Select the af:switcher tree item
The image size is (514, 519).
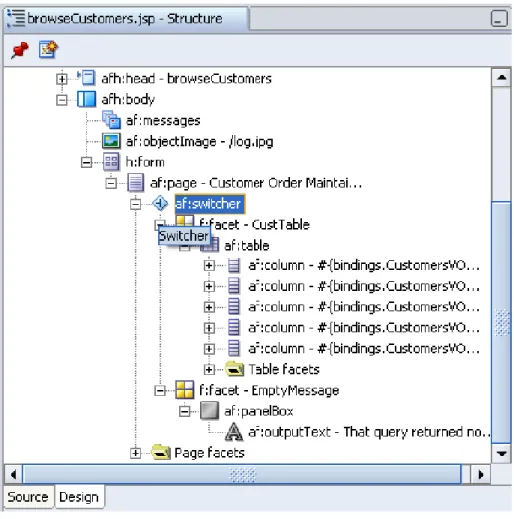coord(210,204)
